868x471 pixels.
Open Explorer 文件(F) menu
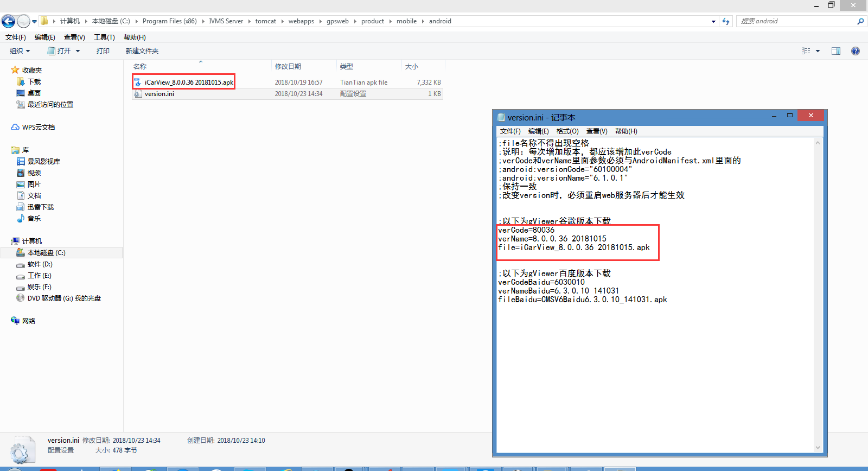pyautogui.click(x=16, y=37)
